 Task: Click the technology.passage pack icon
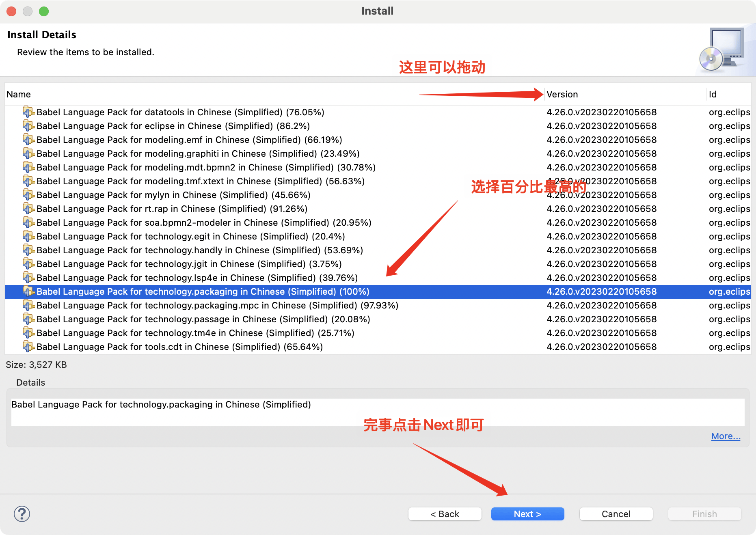(x=28, y=319)
